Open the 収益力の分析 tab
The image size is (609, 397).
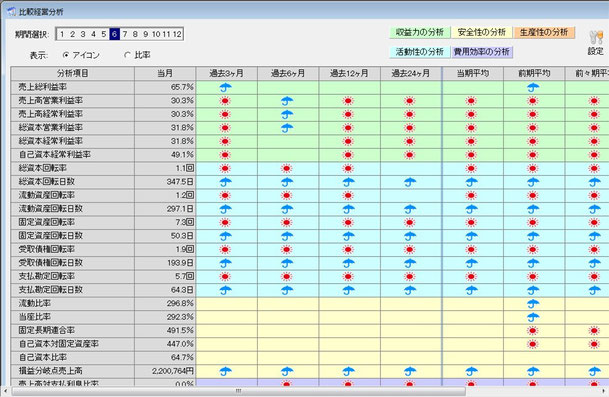point(419,32)
